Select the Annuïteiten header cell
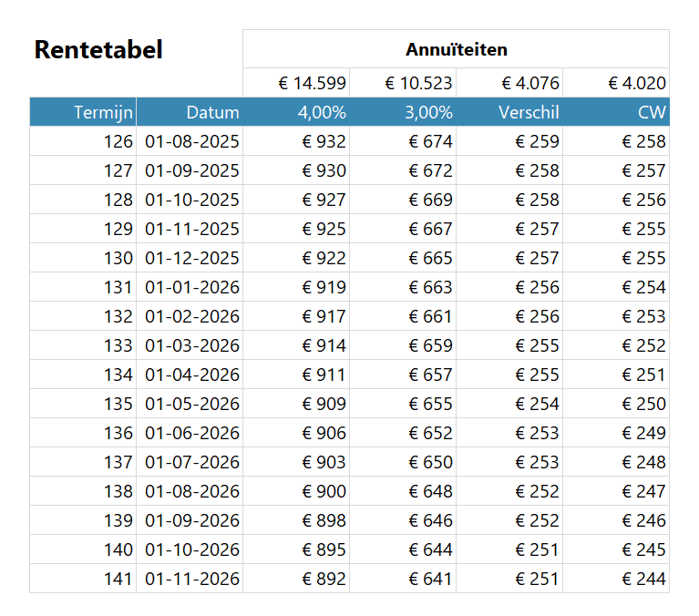Image resolution: width=699 pixels, height=616 pixels. [456, 49]
